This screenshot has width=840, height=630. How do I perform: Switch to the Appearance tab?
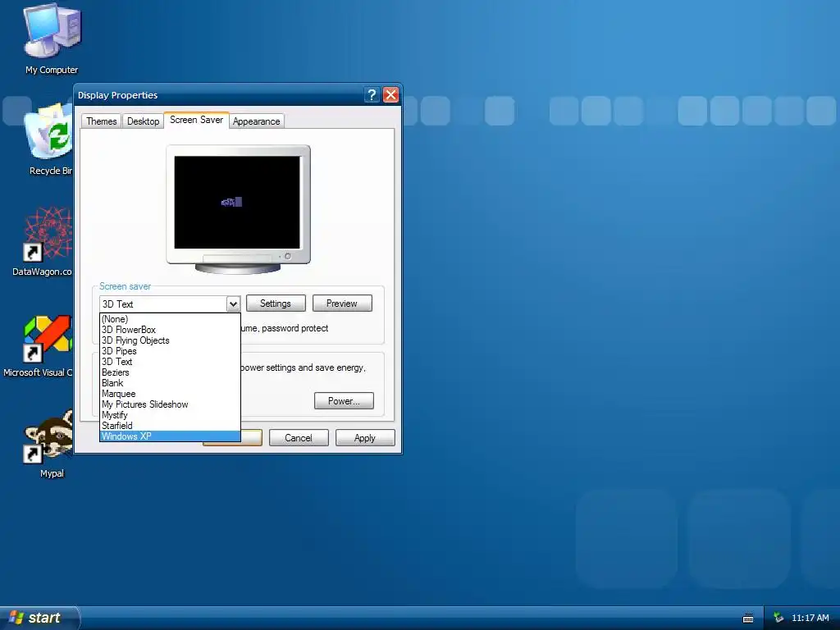(x=257, y=121)
